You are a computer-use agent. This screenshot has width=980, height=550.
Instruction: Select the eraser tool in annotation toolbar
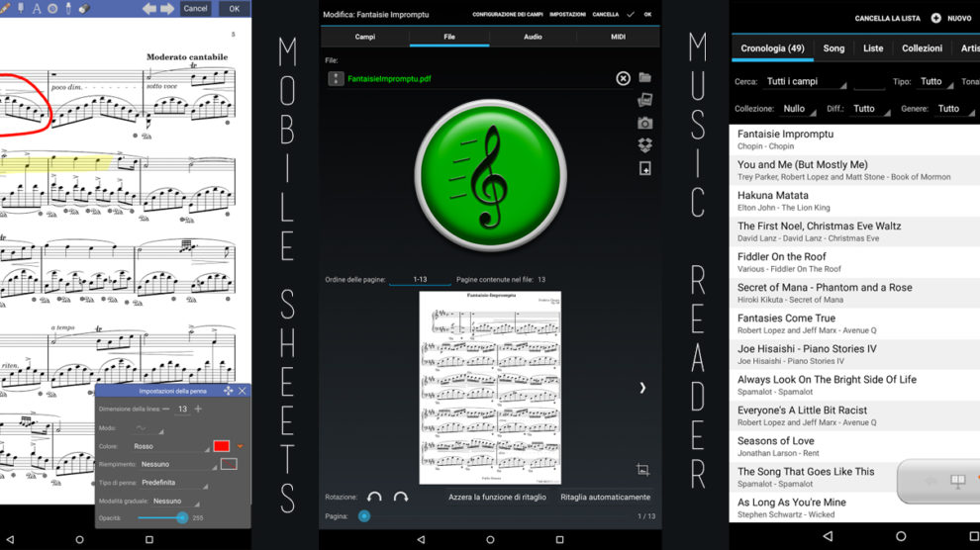coord(84,9)
